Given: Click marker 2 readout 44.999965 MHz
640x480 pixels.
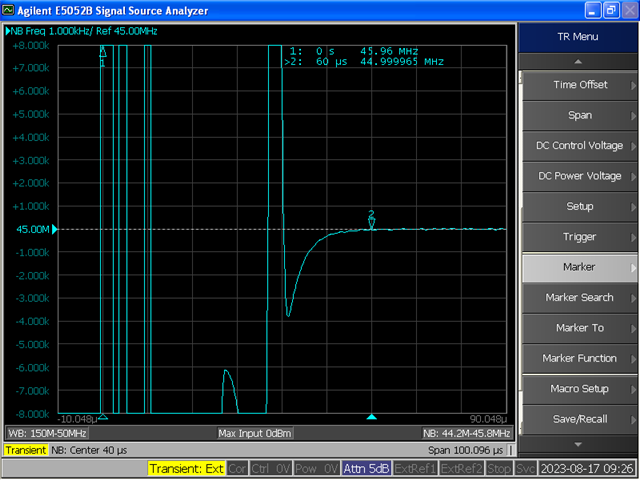Looking at the screenshot, I should coord(402,62).
